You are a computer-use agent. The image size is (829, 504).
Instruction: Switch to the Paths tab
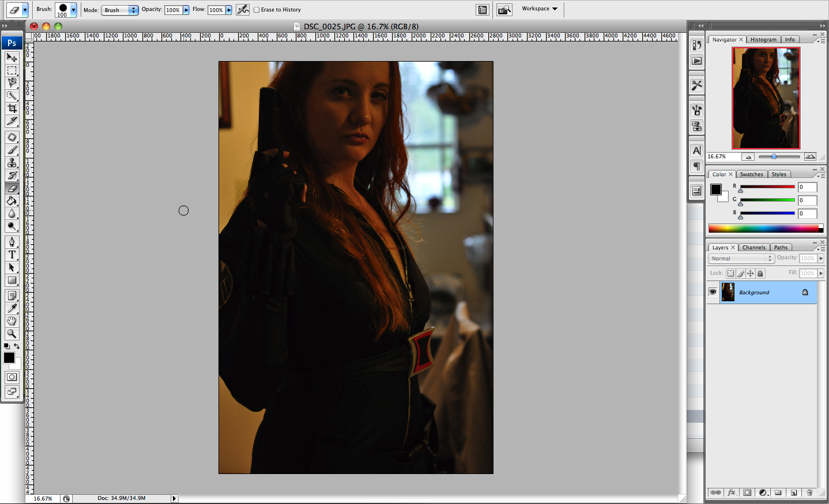(x=781, y=248)
